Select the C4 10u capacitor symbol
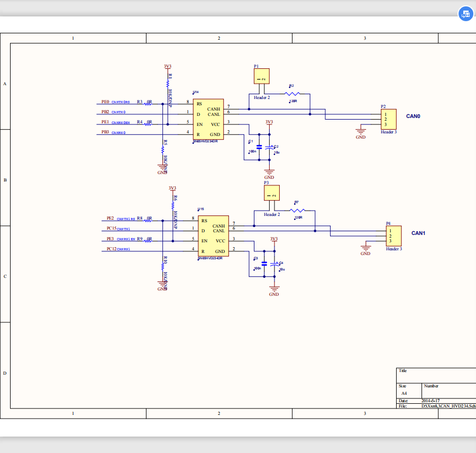Screen dimensions: 476x453 click(x=274, y=264)
